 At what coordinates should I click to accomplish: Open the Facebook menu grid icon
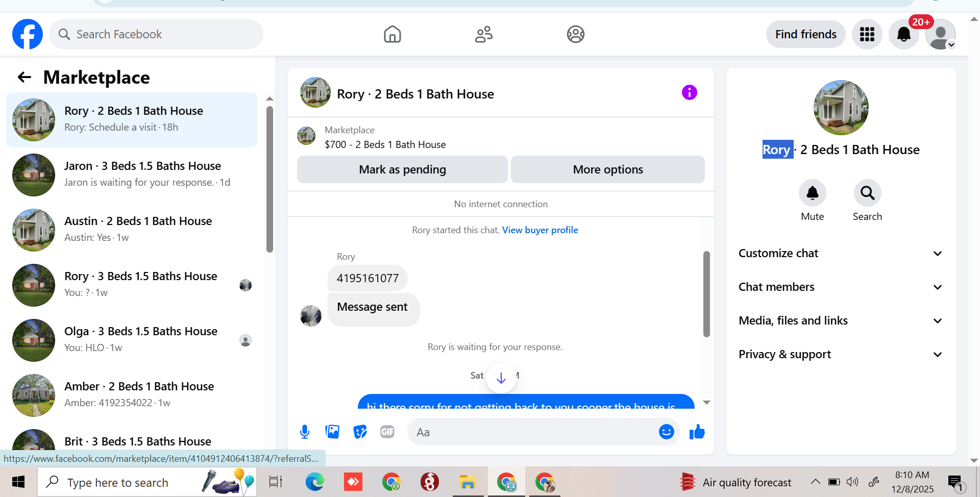pyautogui.click(x=867, y=34)
